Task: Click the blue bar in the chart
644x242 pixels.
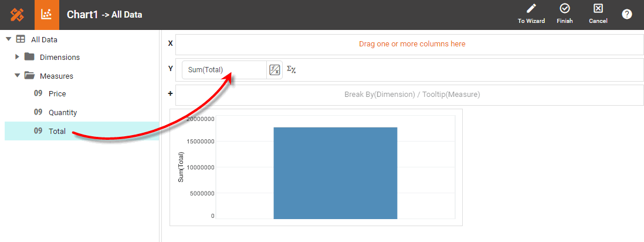Action: click(x=335, y=173)
